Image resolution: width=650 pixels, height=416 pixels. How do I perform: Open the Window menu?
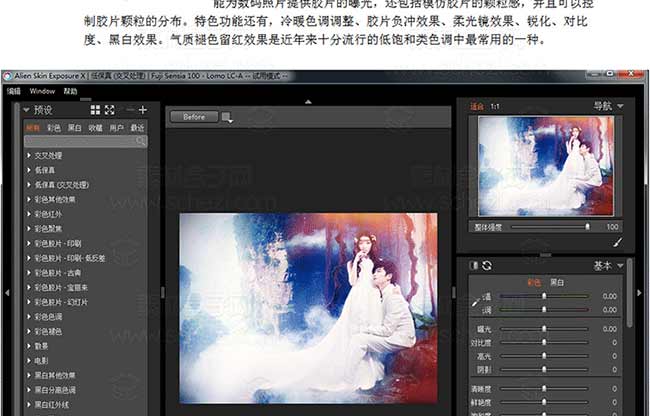(42, 91)
